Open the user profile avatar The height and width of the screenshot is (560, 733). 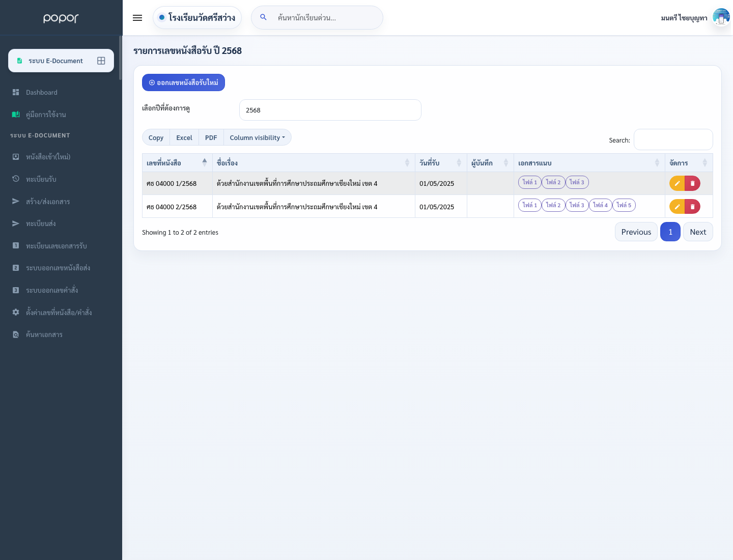click(x=721, y=17)
